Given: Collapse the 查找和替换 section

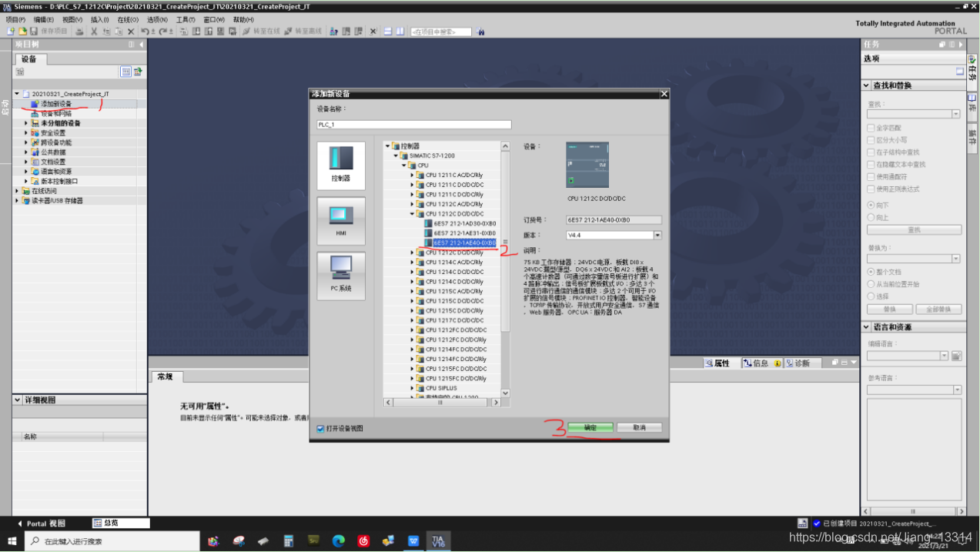Looking at the screenshot, I should pyautogui.click(x=866, y=85).
